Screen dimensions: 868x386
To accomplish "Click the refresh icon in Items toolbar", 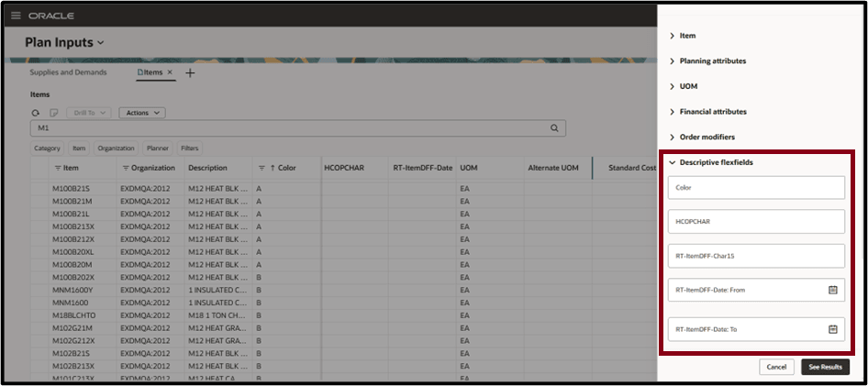I will tap(36, 113).
